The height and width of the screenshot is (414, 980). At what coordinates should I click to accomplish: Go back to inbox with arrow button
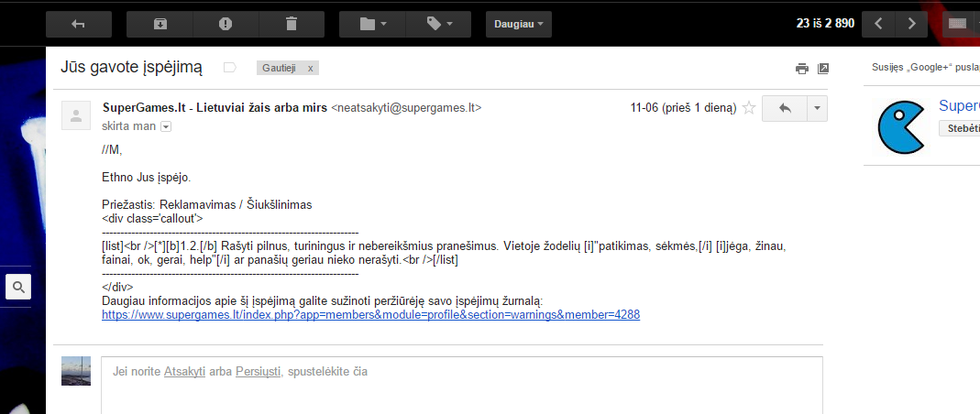click(x=79, y=25)
